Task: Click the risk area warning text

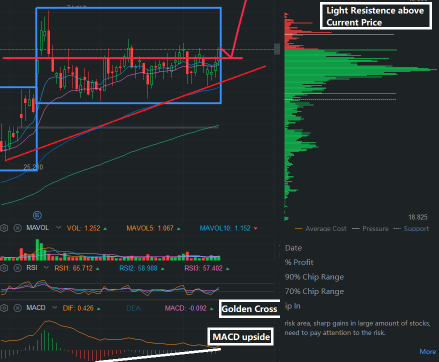Action: pos(357,328)
